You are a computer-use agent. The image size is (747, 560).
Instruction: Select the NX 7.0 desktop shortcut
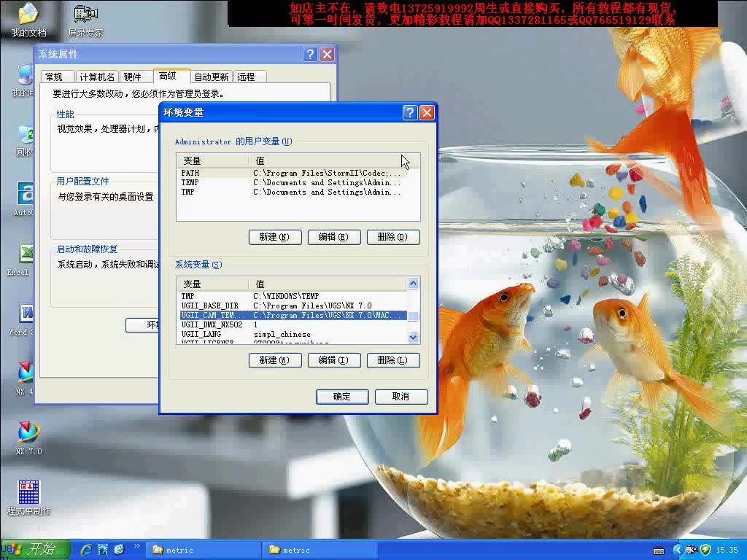tap(28, 438)
